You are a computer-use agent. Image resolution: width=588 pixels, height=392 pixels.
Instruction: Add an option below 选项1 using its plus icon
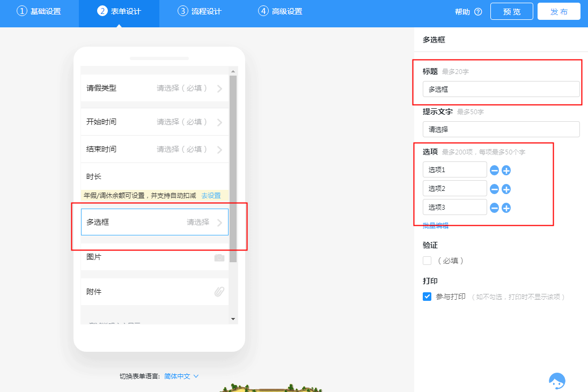(x=505, y=169)
